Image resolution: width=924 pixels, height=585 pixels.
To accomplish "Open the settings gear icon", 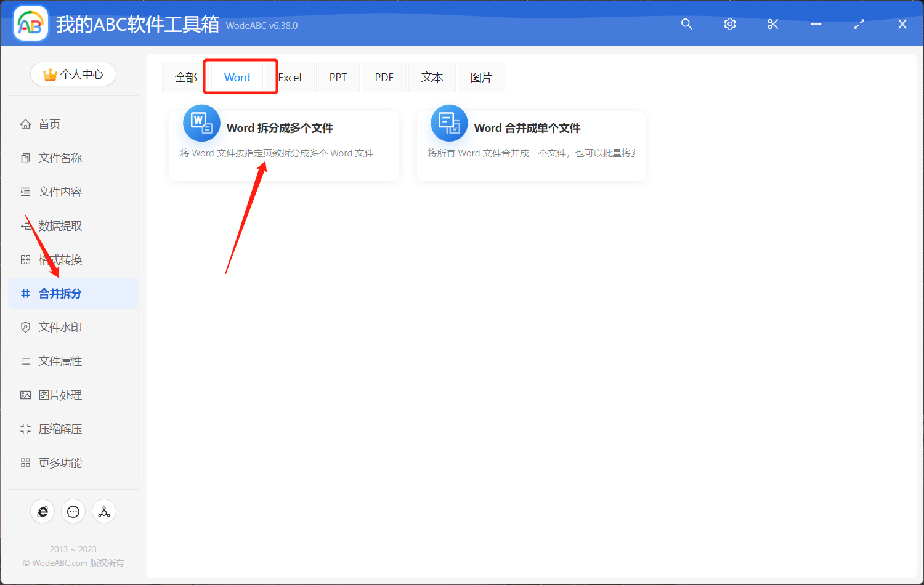I will 729,24.
